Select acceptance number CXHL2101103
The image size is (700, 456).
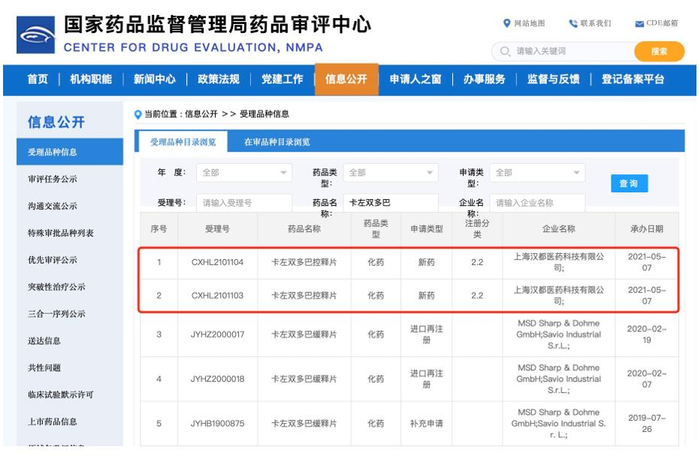(217, 296)
